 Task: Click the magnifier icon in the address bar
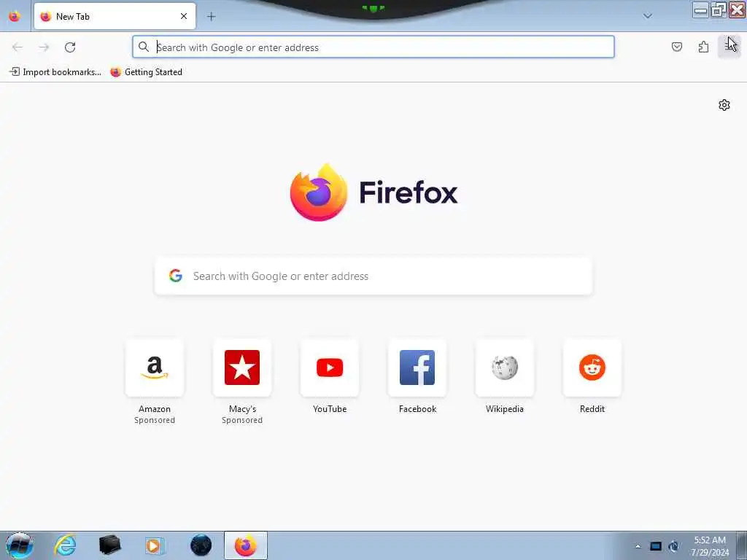(144, 47)
